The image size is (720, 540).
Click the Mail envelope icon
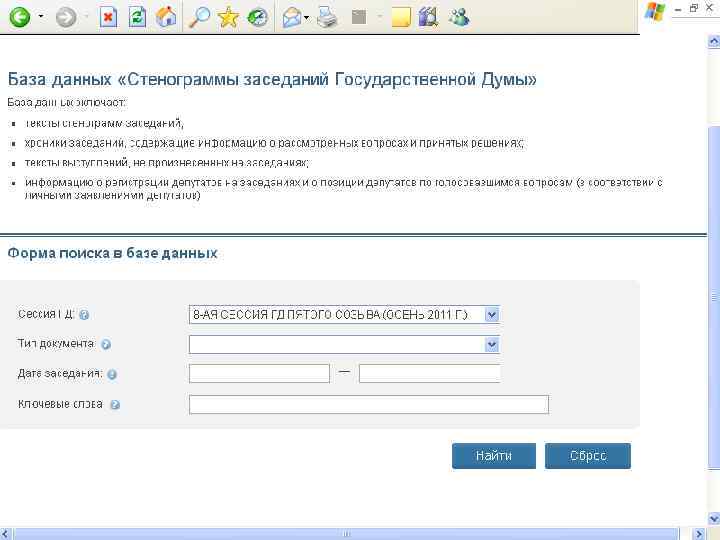click(x=292, y=18)
